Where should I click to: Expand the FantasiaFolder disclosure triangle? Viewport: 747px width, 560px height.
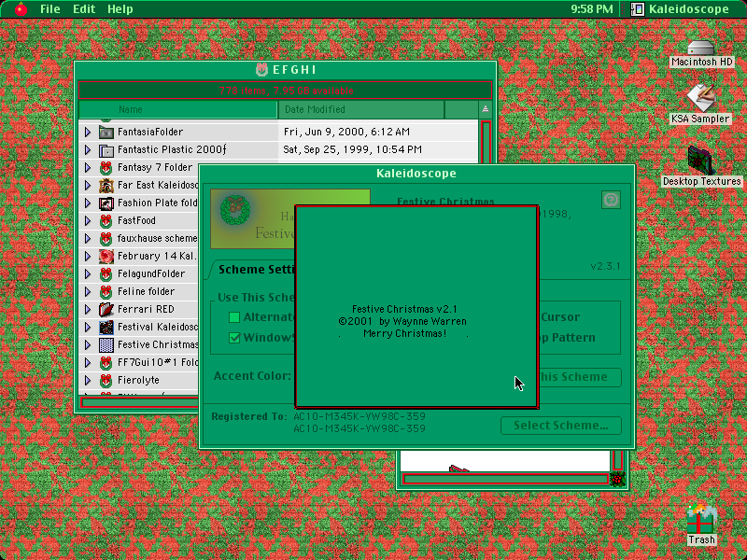88,132
